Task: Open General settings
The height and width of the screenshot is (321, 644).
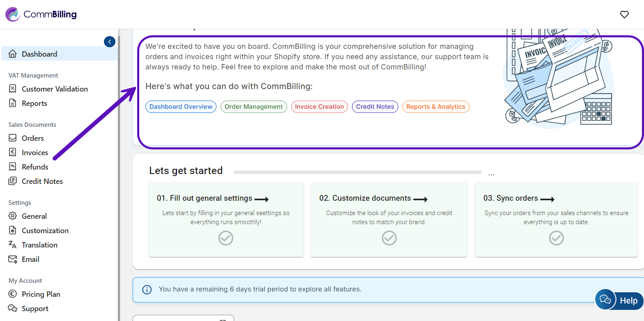Action: (x=34, y=216)
